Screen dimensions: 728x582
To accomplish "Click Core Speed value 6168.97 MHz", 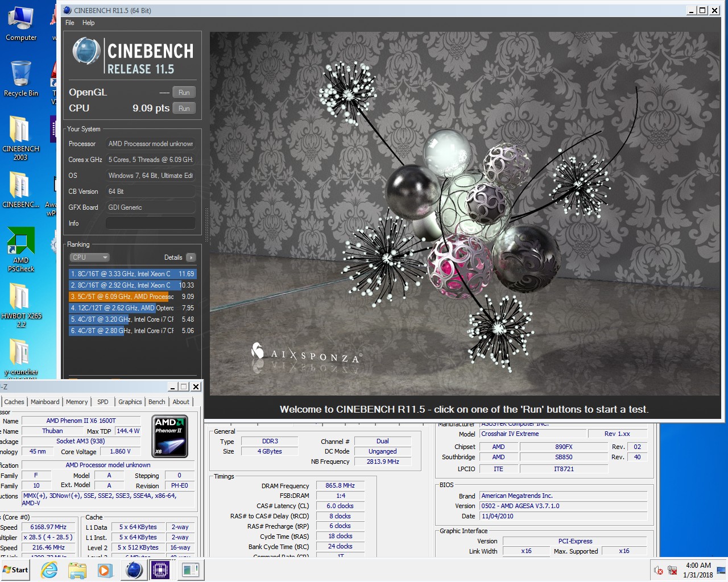I will [48, 527].
